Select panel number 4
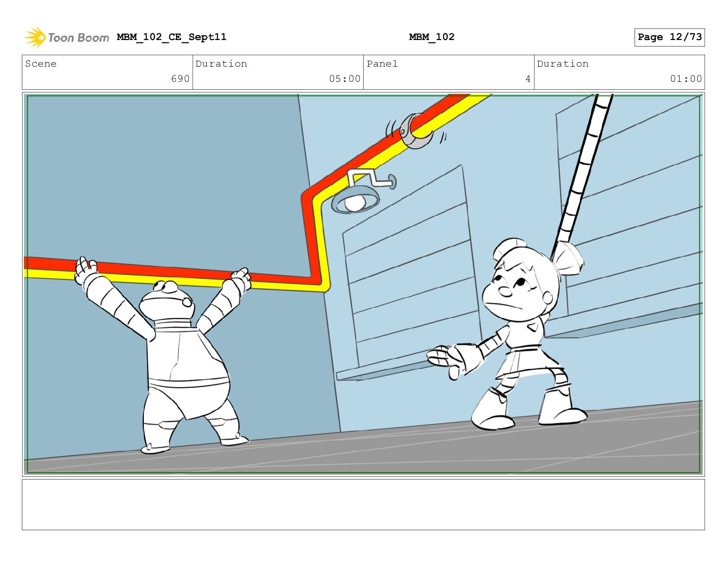The width and height of the screenshot is (728, 563). click(528, 79)
